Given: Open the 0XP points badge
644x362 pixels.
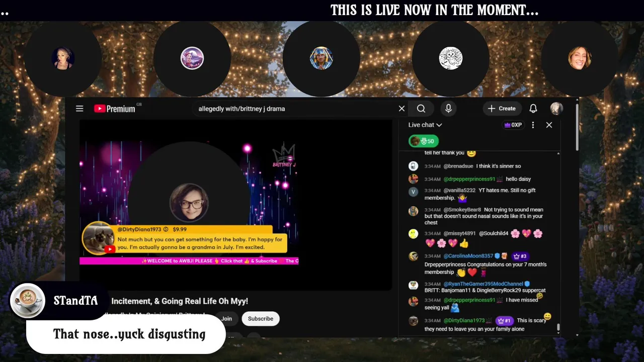Looking at the screenshot, I should pos(513,125).
